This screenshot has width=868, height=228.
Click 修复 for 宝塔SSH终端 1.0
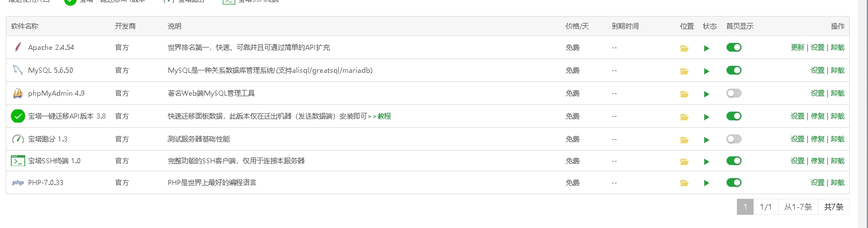pyautogui.click(x=818, y=161)
